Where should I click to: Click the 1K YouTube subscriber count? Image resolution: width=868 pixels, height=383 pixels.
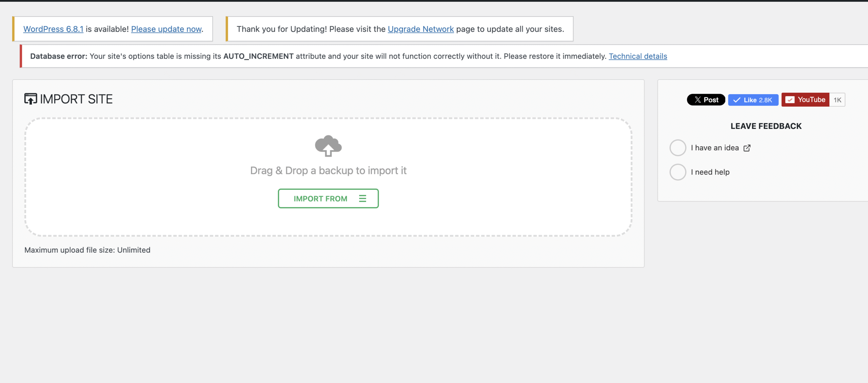click(x=837, y=100)
